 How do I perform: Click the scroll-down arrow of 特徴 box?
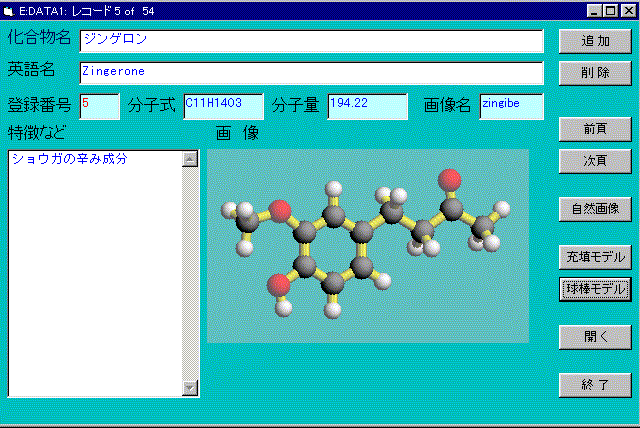click(190, 388)
